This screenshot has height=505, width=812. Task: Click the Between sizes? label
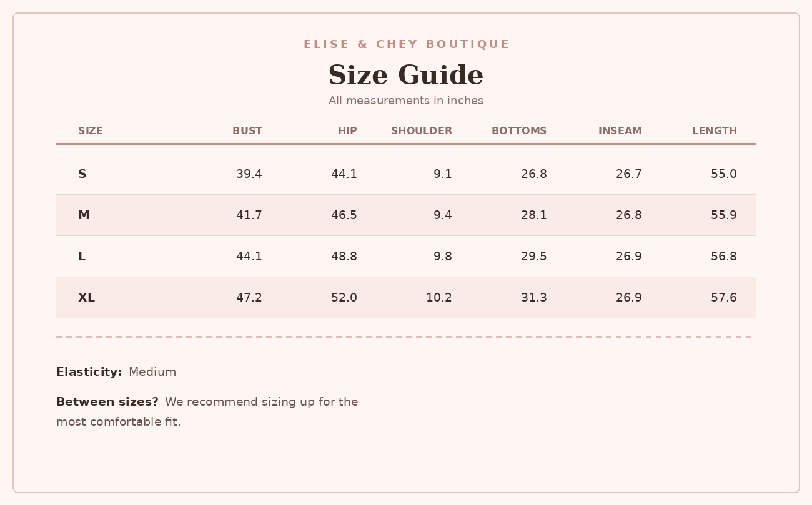click(x=107, y=402)
